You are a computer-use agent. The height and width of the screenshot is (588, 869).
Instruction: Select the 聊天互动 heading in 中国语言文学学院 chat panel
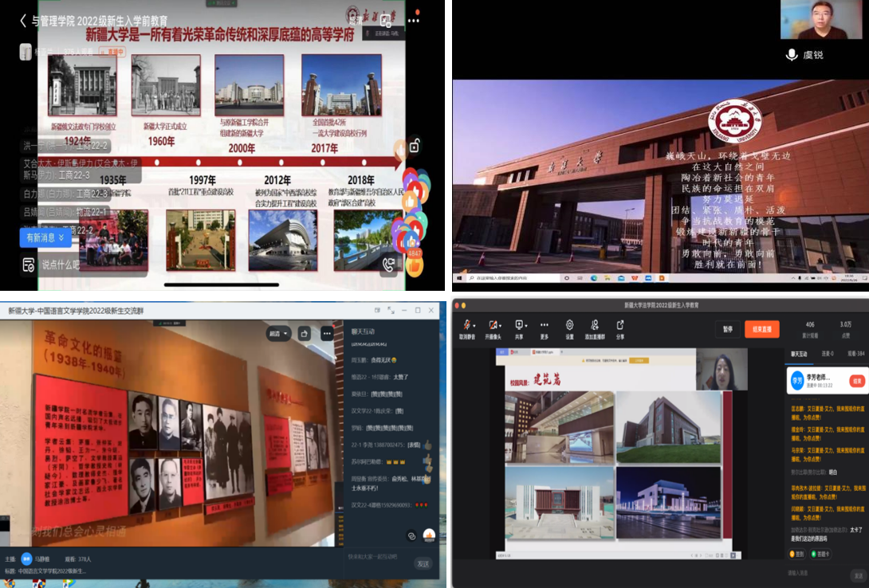coord(363,331)
